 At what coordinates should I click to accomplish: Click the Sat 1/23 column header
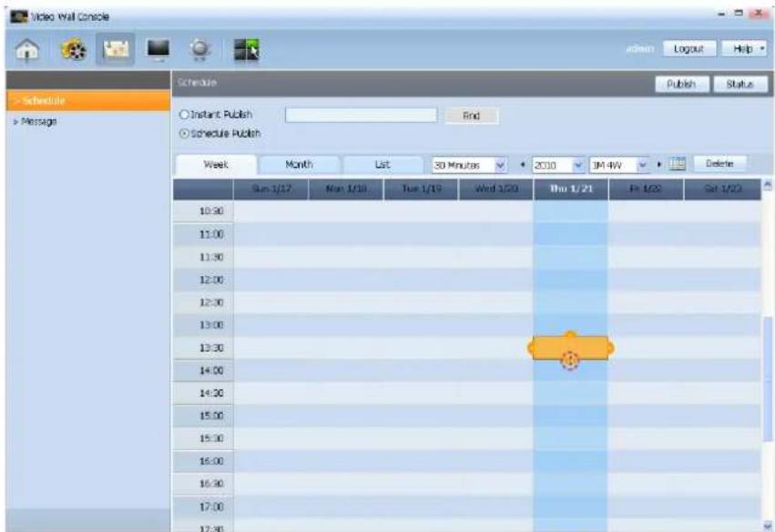pos(722,189)
